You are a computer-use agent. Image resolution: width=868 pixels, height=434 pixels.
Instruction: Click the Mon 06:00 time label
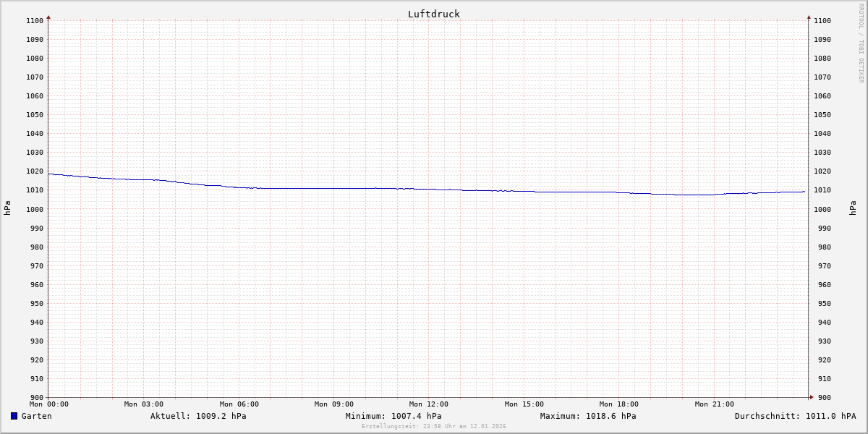click(x=239, y=404)
